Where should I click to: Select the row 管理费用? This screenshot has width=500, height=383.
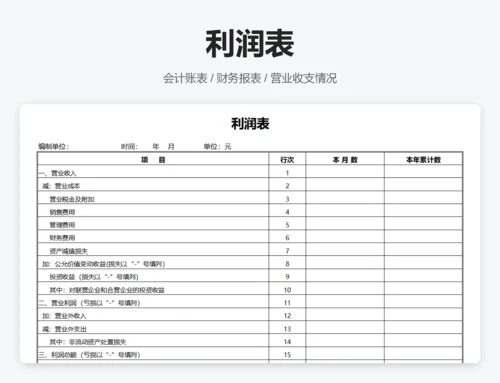(x=250, y=224)
